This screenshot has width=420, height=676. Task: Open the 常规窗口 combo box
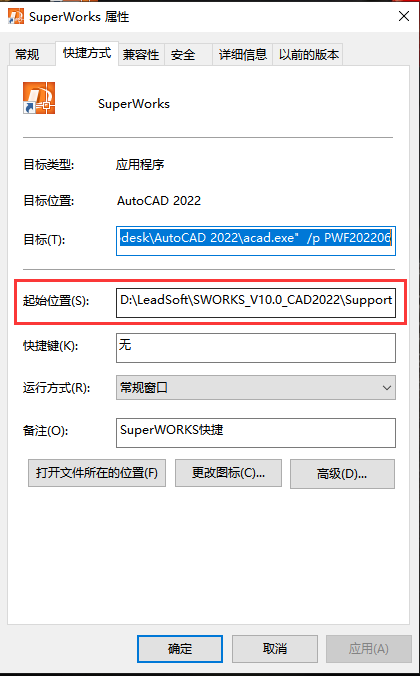click(256, 388)
